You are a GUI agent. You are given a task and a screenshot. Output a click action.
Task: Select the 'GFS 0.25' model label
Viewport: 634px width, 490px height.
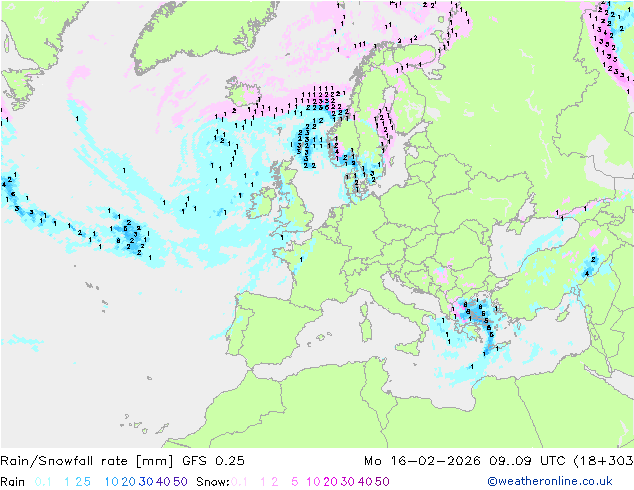click(213, 461)
